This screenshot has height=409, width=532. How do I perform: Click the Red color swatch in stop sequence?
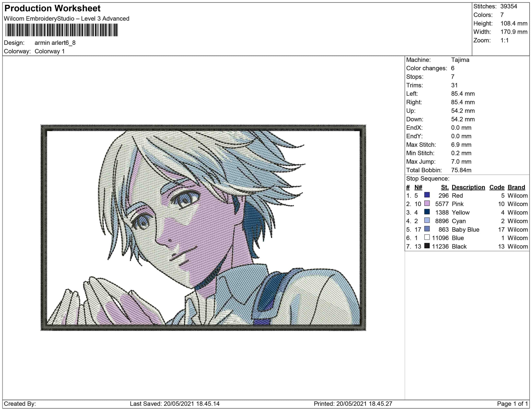tap(427, 195)
